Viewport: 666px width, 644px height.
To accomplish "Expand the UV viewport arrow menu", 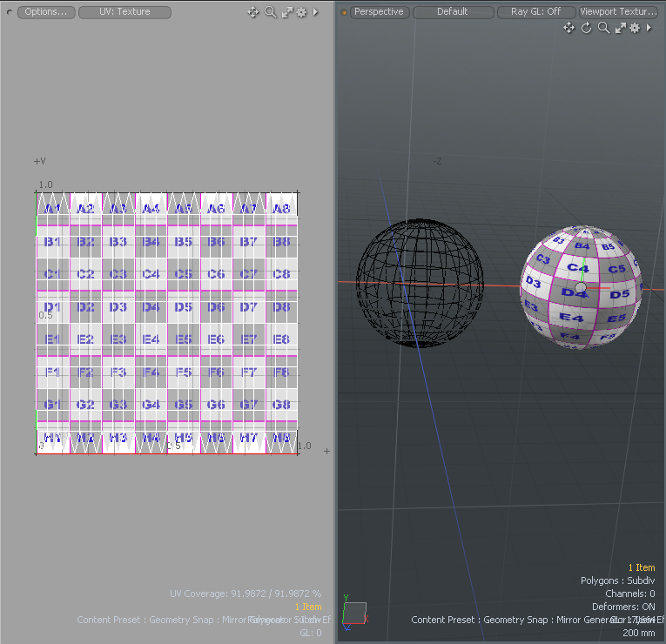I will point(315,12).
